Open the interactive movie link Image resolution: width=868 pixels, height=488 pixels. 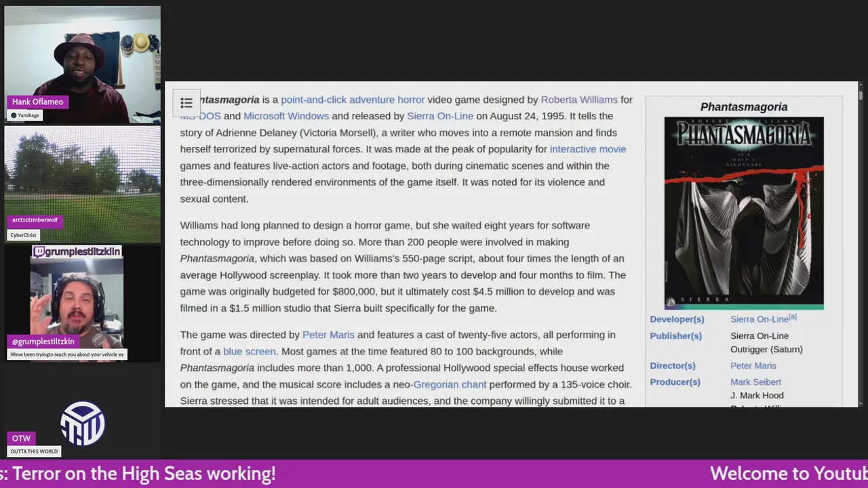(x=588, y=149)
